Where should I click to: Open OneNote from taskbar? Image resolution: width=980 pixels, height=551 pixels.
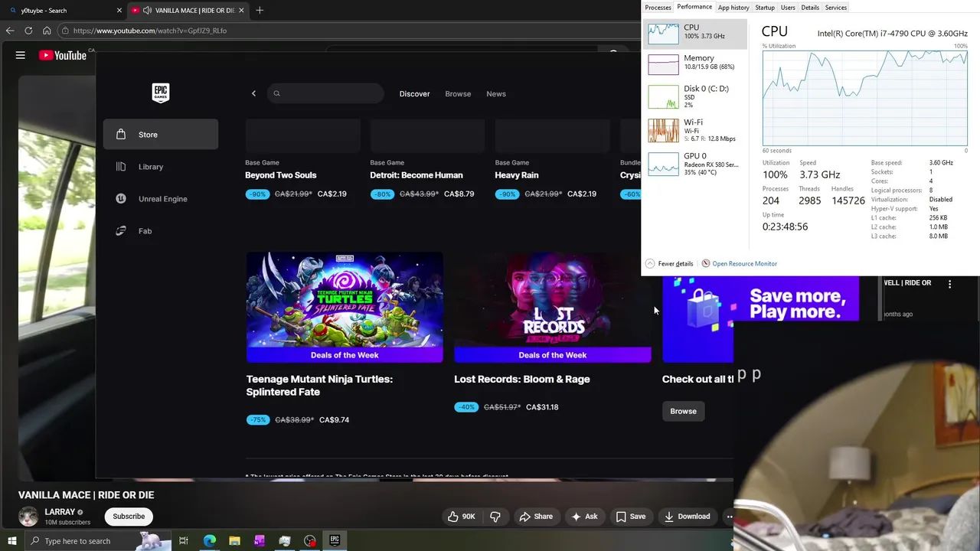pos(260,541)
